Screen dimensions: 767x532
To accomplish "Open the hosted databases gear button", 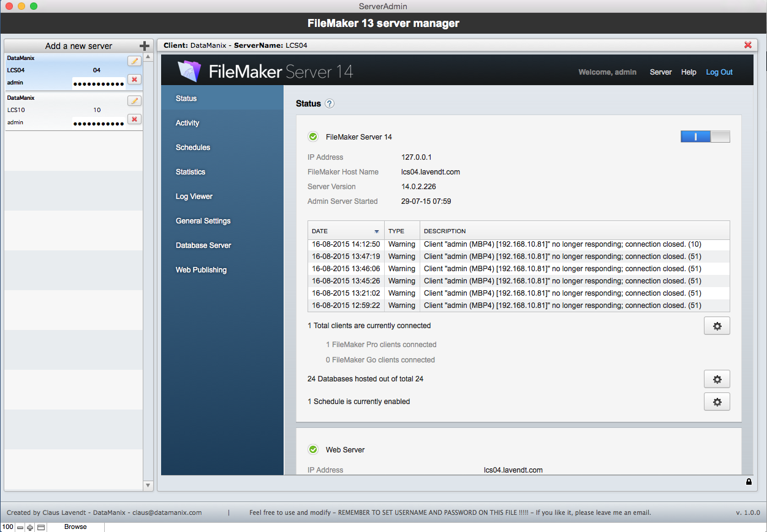I will [x=717, y=380].
